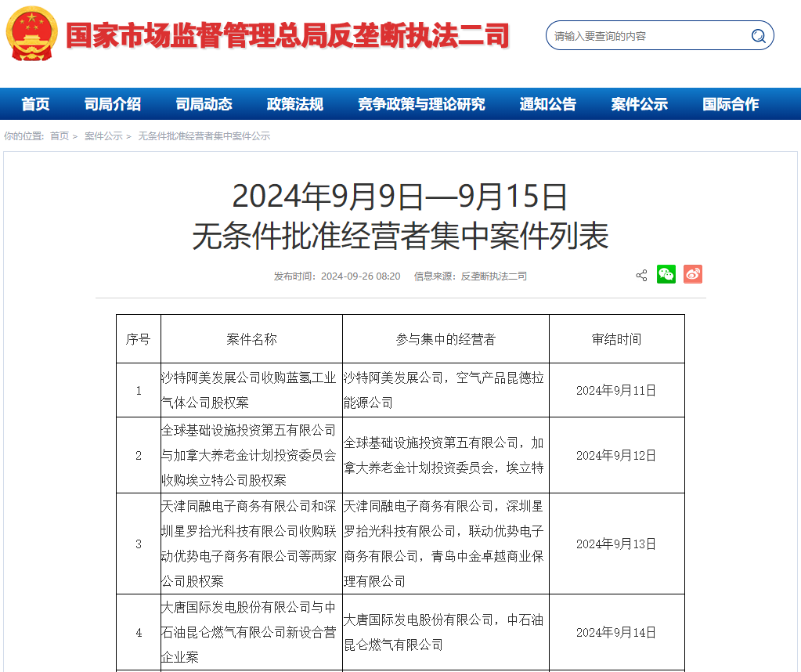Click the national emblem logo

[x=31, y=34]
